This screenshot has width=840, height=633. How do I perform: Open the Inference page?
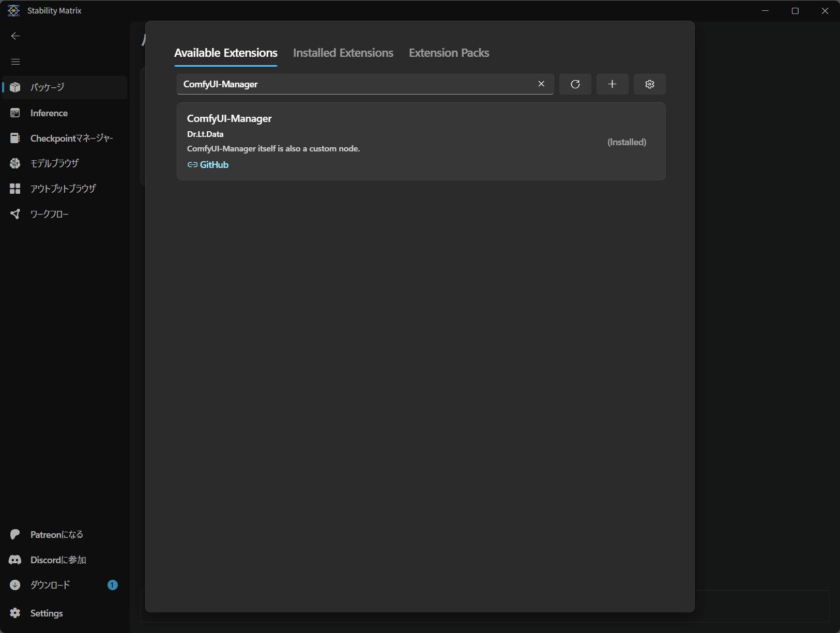[49, 113]
